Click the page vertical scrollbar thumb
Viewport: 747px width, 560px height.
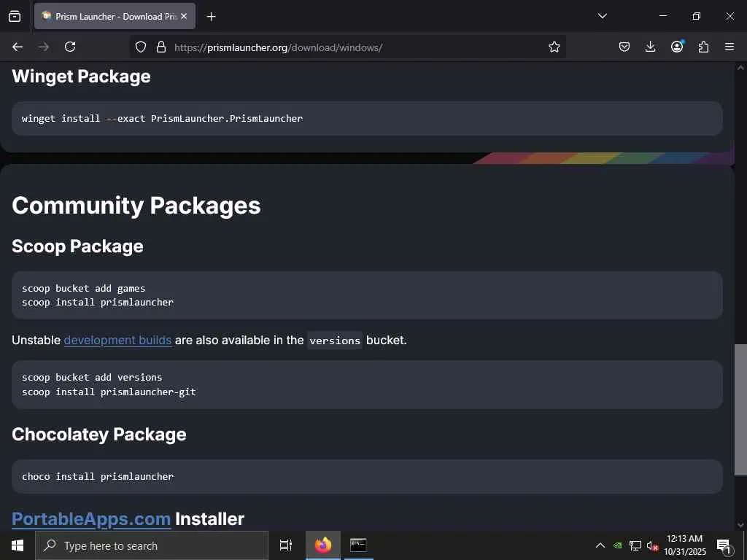[x=740, y=410]
